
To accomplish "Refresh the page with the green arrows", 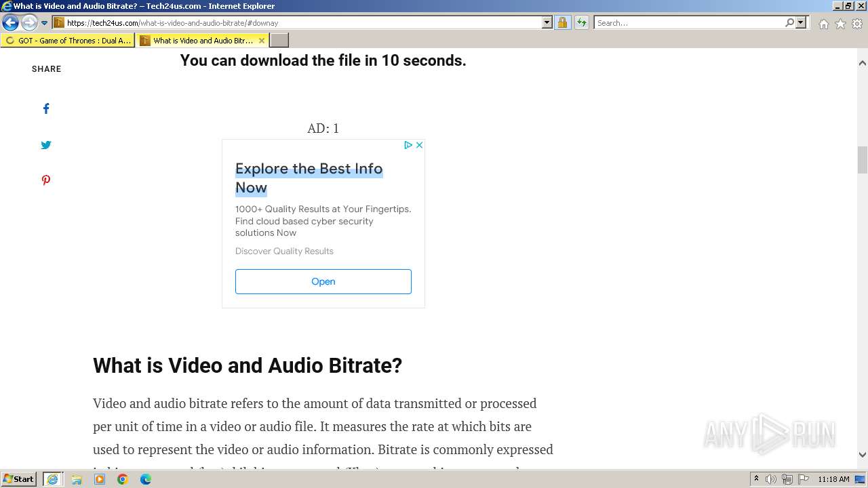I will click(581, 22).
